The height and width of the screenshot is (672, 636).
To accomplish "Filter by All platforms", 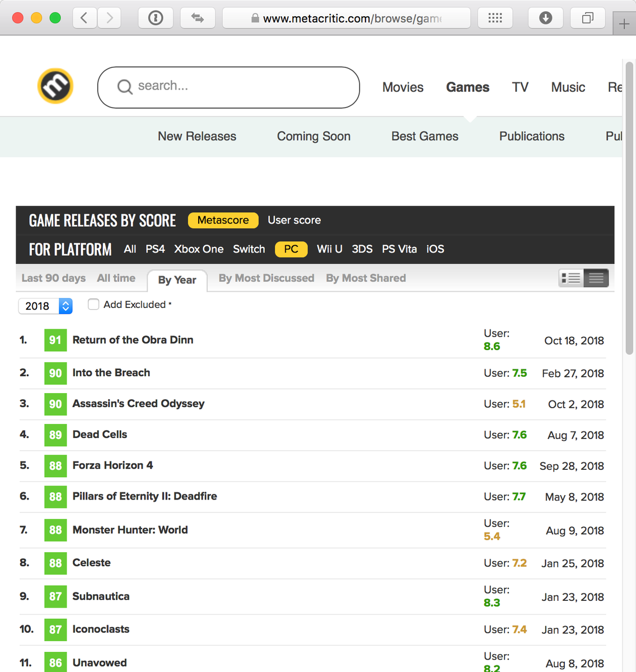I will click(130, 249).
